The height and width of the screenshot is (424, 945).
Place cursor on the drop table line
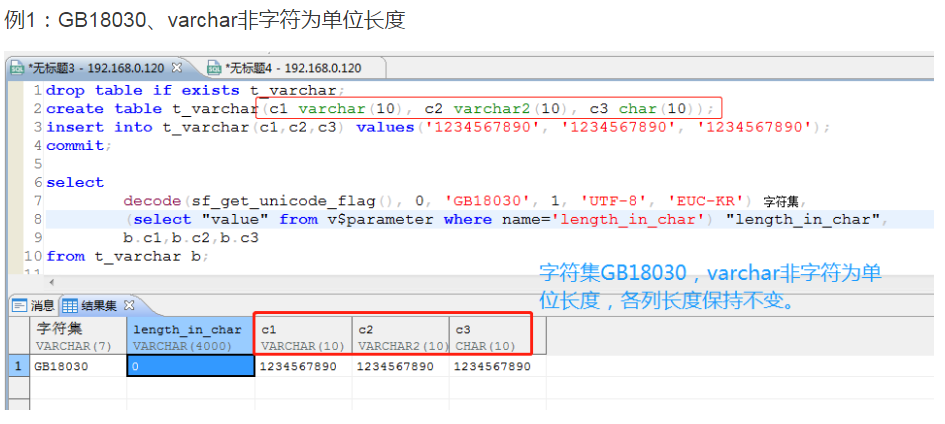(x=194, y=91)
